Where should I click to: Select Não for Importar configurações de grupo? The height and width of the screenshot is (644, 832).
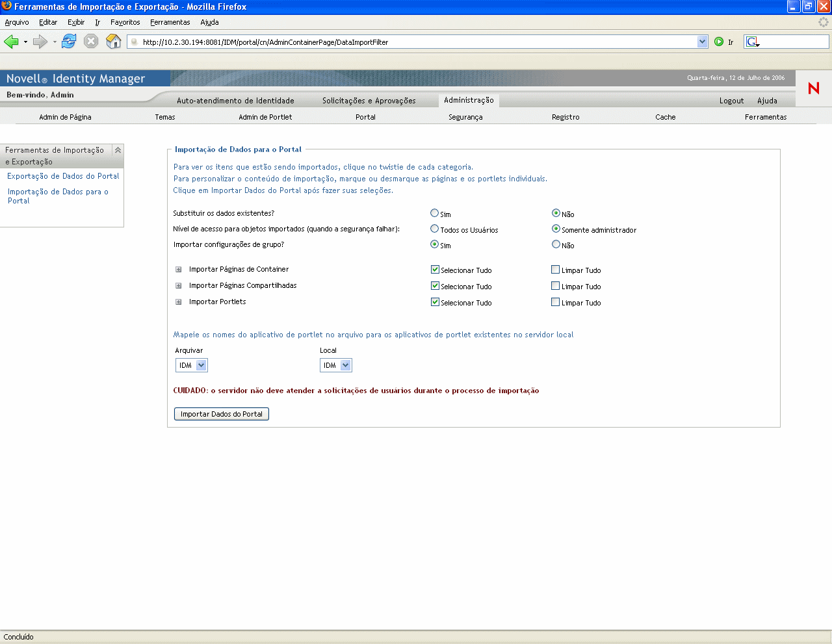pyautogui.click(x=556, y=244)
